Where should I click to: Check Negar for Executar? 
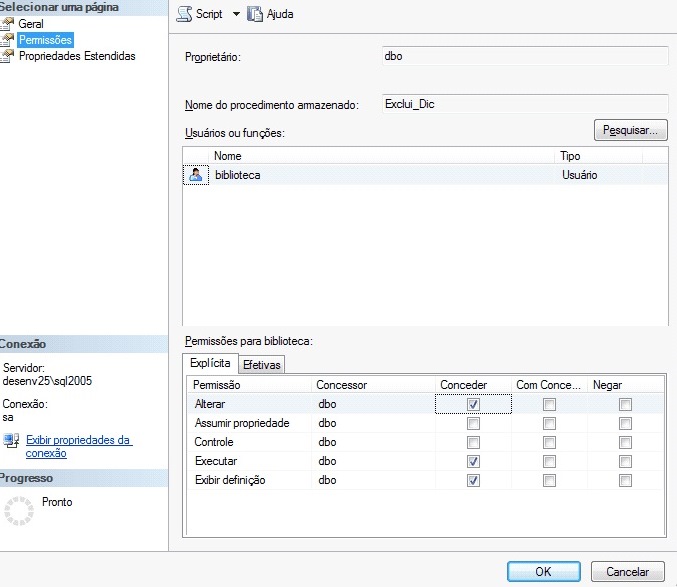click(625, 461)
